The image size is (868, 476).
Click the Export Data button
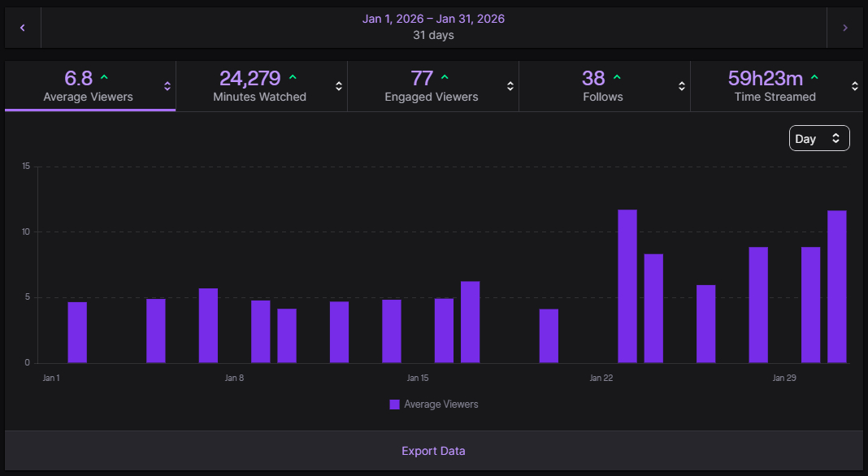point(433,451)
